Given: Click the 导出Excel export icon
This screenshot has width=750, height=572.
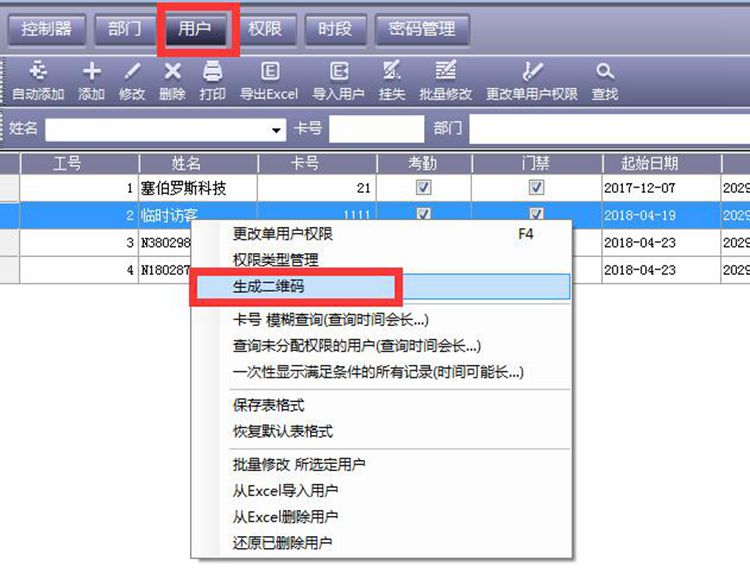Looking at the screenshot, I should click(269, 72).
